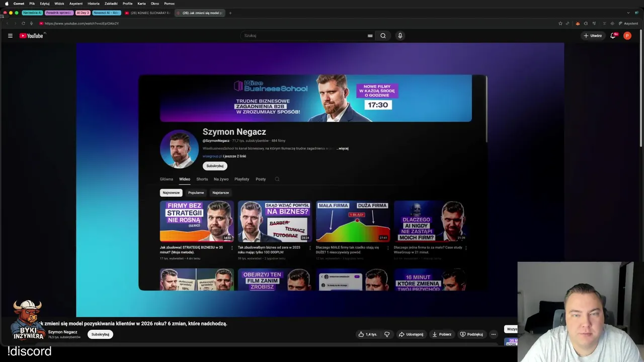Open the on-screen keyboard icon in search box

[x=370, y=36]
